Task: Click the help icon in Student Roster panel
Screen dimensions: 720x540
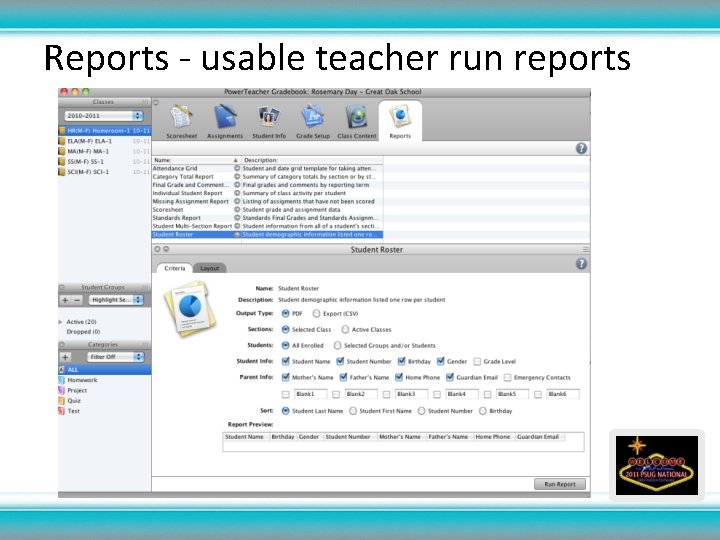Action: point(581,264)
